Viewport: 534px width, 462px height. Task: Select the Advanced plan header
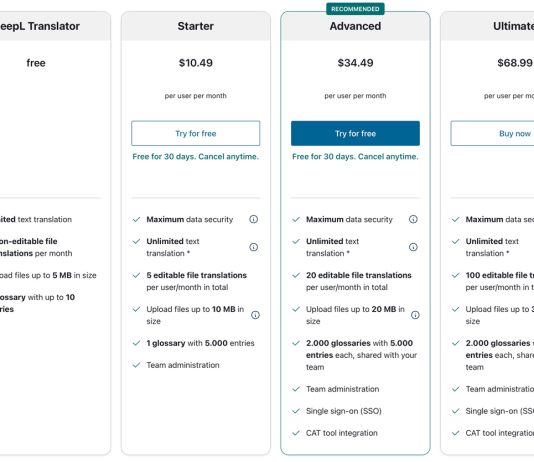(355, 26)
